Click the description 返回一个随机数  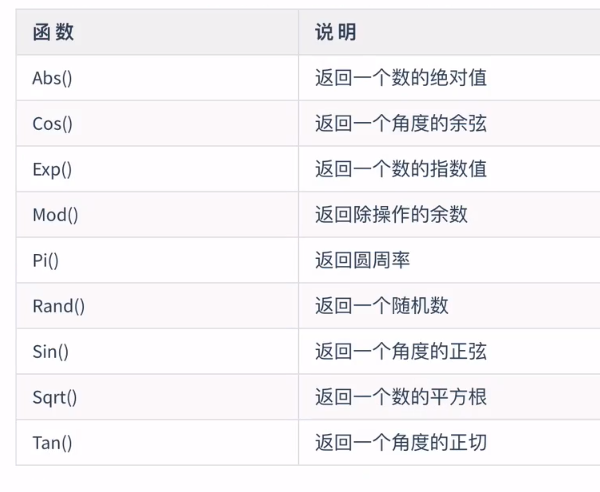point(381,306)
